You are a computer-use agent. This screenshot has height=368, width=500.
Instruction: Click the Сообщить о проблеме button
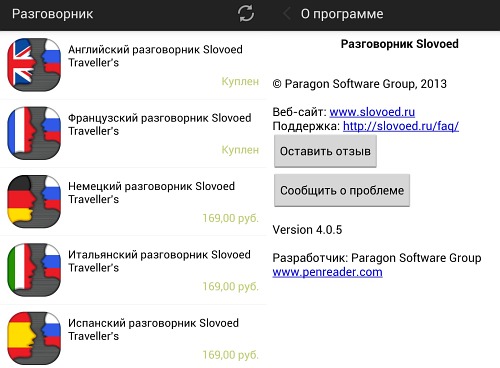(x=342, y=190)
